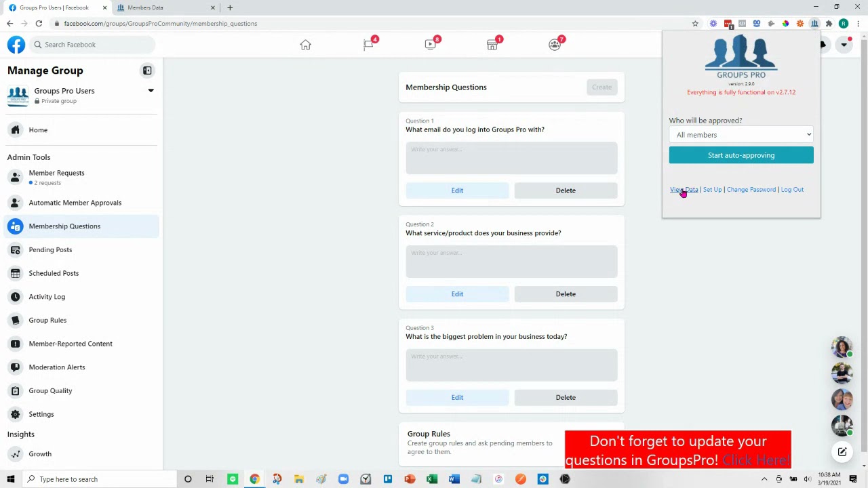Screen dimensions: 868x488
Task: Click the new message compose icon
Action: point(842,452)
